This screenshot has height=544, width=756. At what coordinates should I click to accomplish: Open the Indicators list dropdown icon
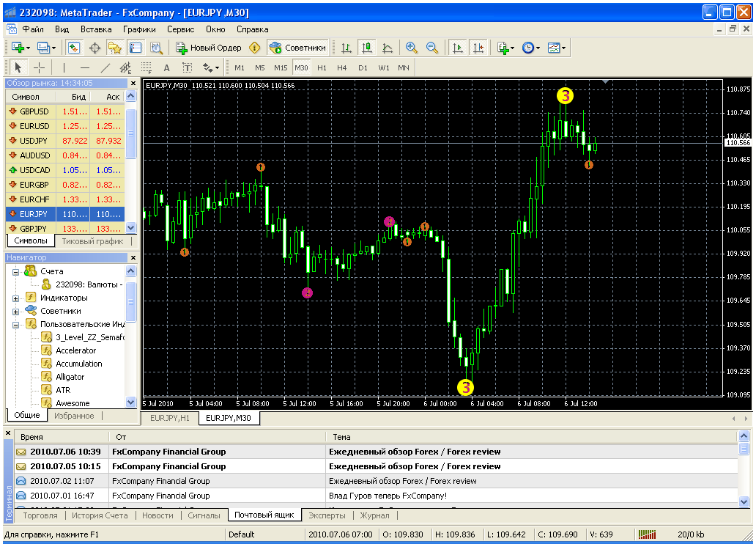click(x=505, y=48)
